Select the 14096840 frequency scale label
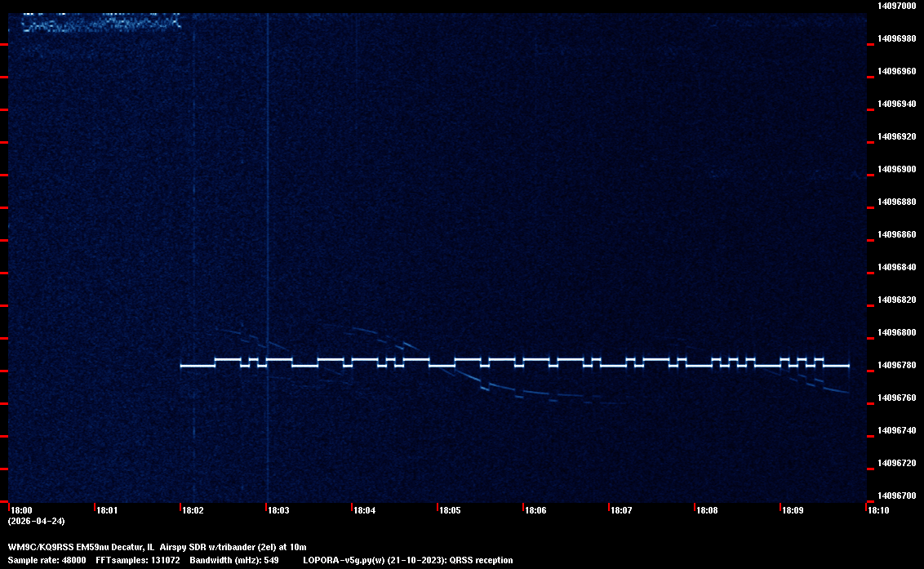Image resolution: width=924 pixels, height=569 pixels. coord(896,267)
